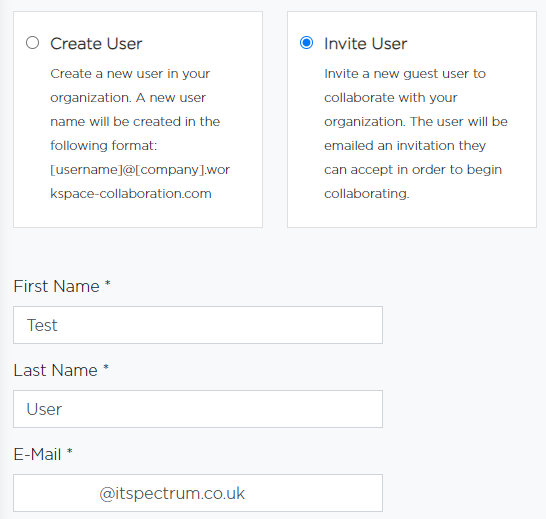Click the E-Mail label

37,454
